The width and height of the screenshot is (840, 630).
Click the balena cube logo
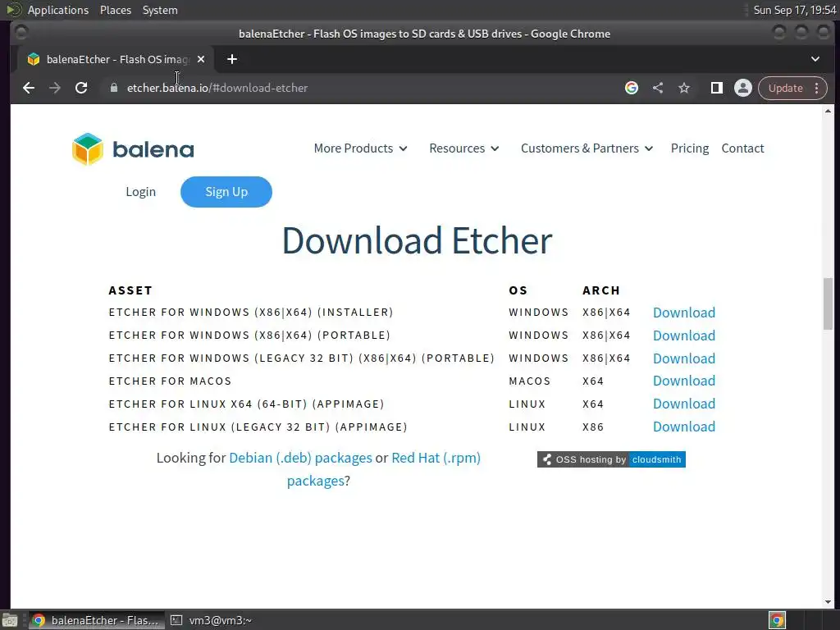pyautogui.click(x=88, y=149)
